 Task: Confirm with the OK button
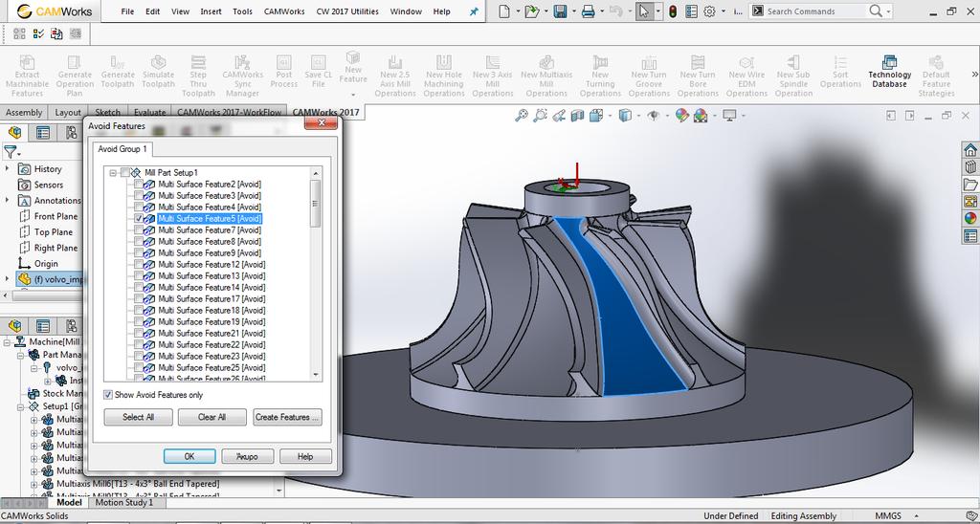point(189,456)
